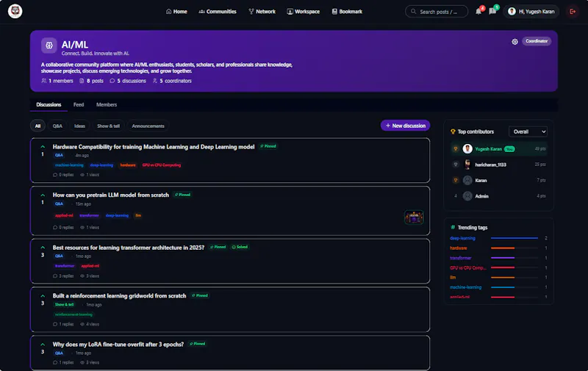588x371 pixels.
Task: Focus the Search posts input field
Action: pos(437,12)
